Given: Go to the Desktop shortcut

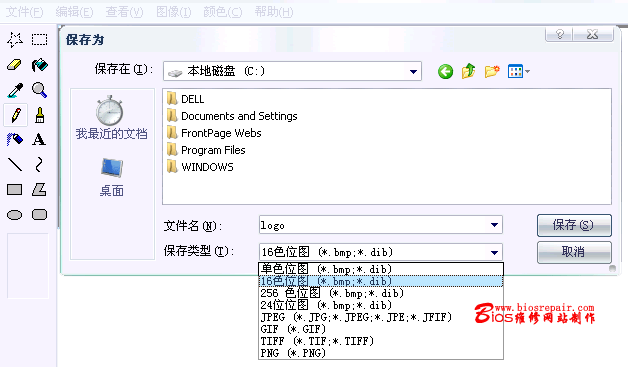Looking at the screenshot, I should [x=111, y=177].
